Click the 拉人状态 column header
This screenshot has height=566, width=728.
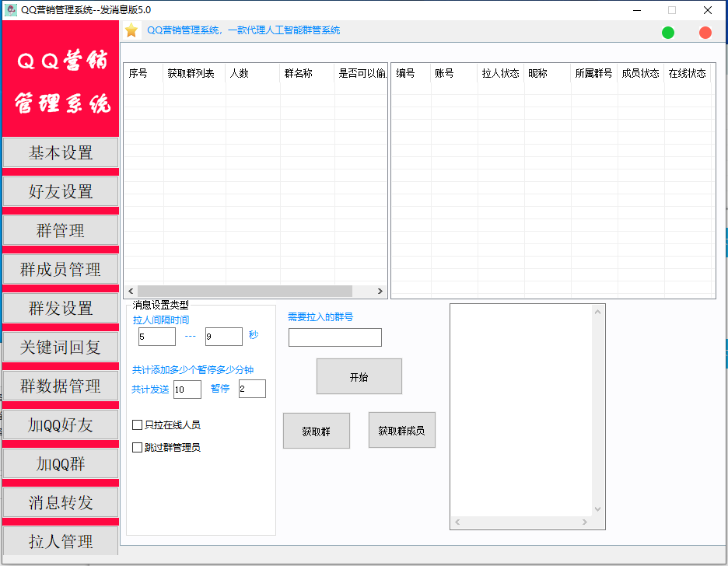501,73
